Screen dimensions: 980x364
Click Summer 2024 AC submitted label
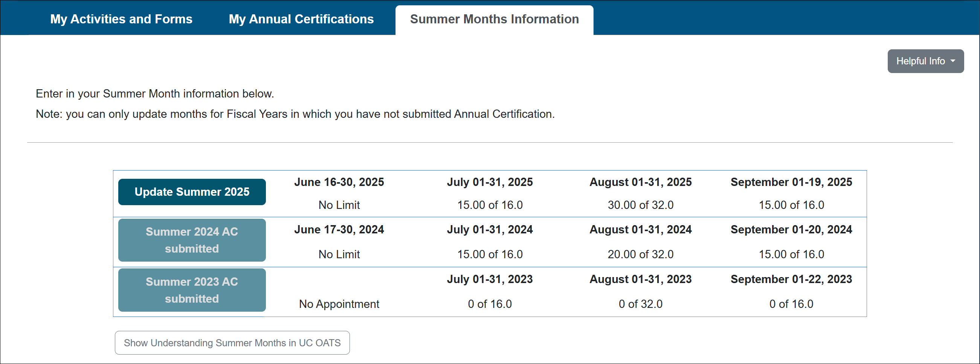[192, 240]
